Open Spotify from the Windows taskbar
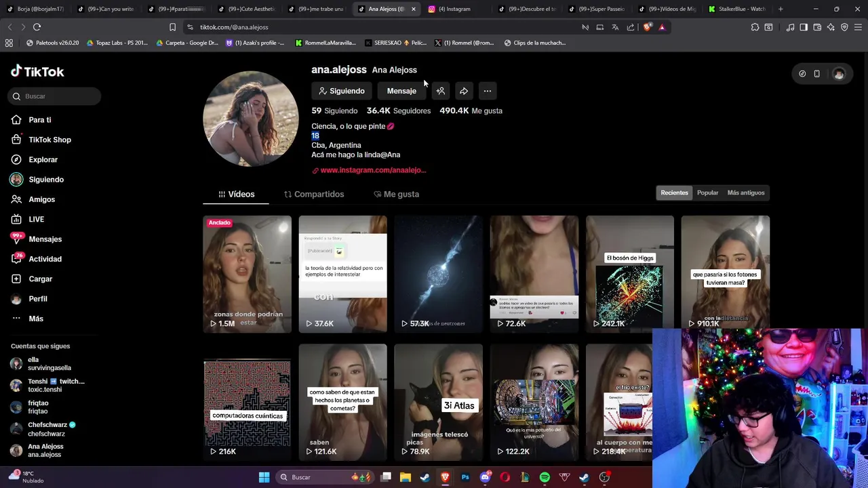The image size is (868, 488). [545, 477]
